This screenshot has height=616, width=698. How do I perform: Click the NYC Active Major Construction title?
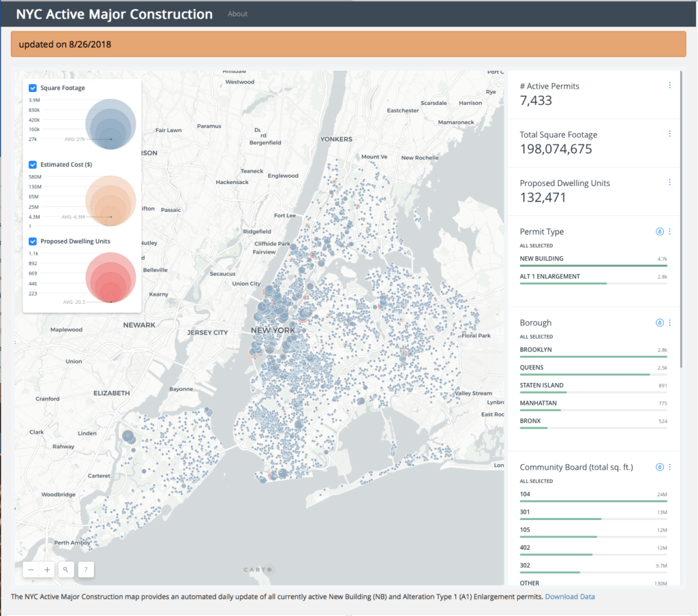click(x=114, y=14)
